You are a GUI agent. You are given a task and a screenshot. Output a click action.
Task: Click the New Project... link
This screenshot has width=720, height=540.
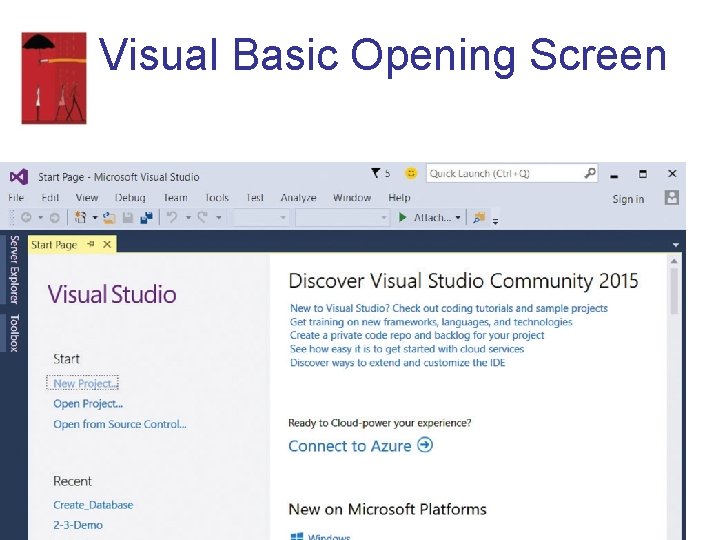pyautogui.click(x=85, y=383)
